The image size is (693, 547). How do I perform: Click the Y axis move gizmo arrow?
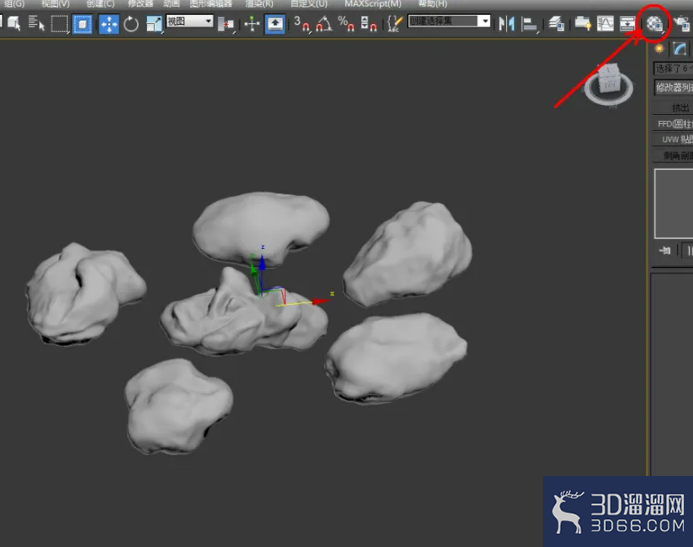tap(254, 270)
